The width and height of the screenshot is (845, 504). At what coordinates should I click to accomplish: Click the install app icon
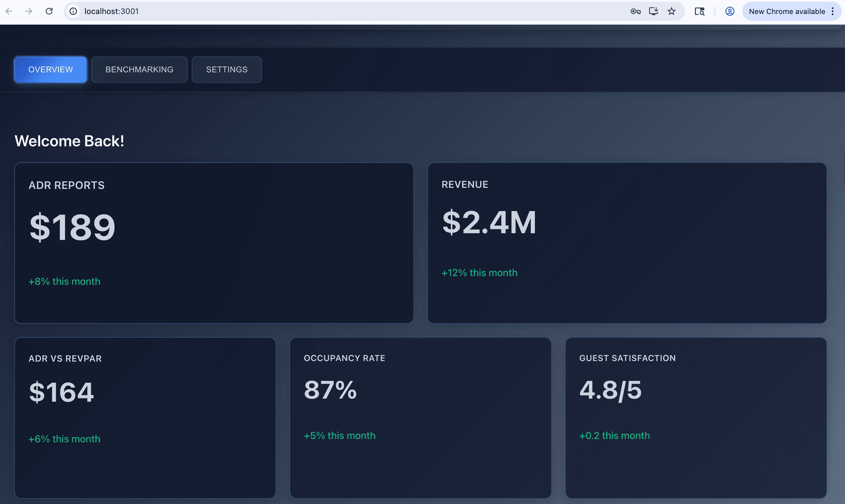(653, 11)
